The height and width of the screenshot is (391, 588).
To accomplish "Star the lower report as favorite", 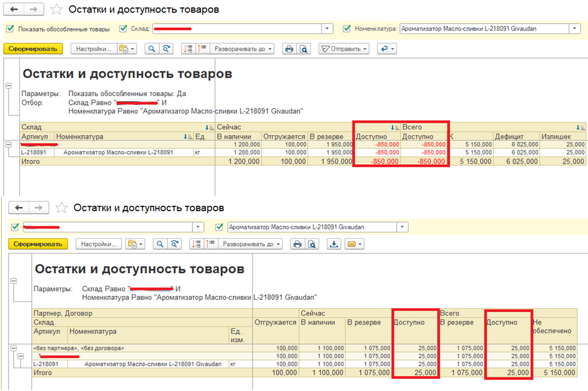I will [x=61, y=208].
